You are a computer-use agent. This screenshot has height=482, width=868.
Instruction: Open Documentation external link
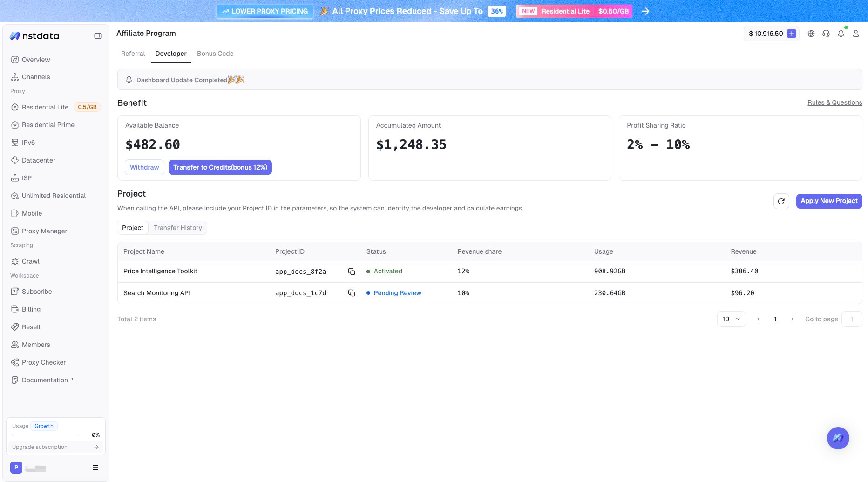coord(42,380)
